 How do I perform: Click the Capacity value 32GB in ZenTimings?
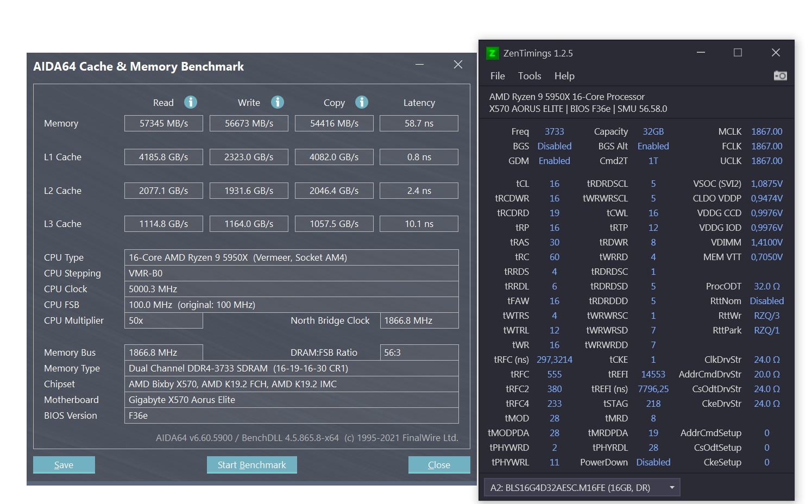point(653,131)
